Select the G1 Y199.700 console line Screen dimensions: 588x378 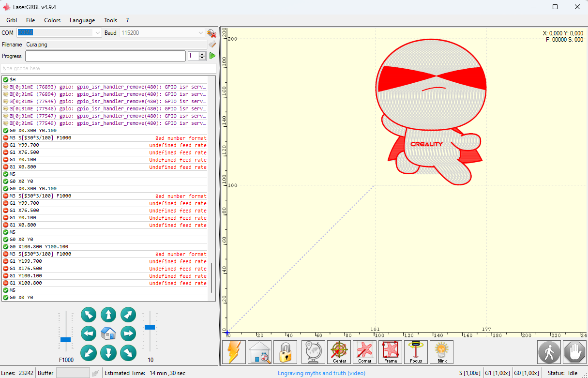pyautogui.click(x=105, y=261)
